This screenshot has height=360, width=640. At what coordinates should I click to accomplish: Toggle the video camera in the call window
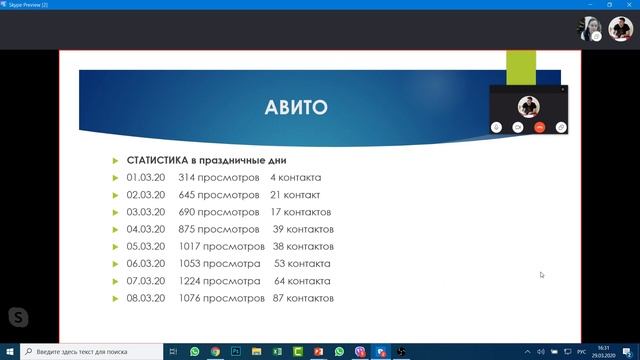(x=518, y=127)
